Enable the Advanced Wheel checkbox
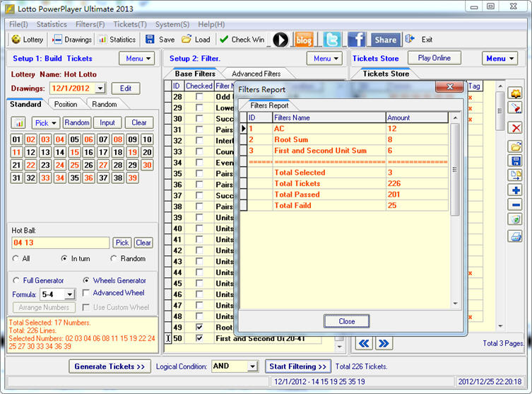This screenshot has height=394, width=532. [86, 293]
